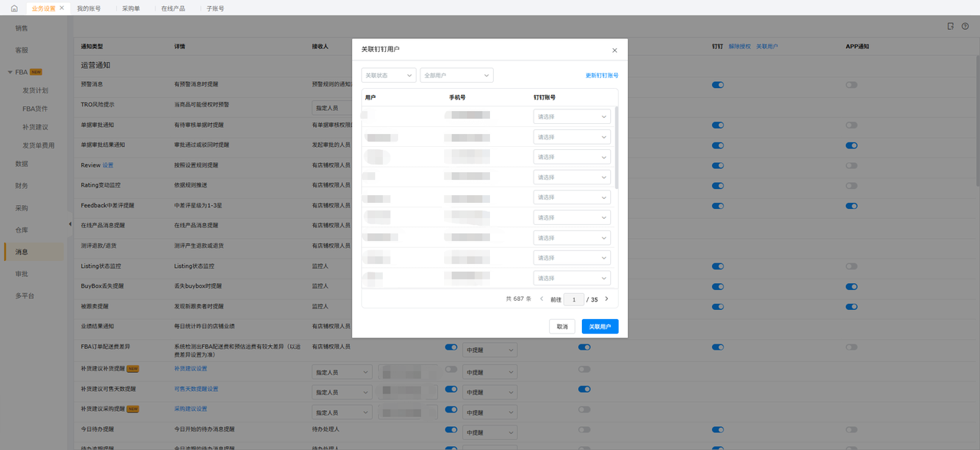Open 补货建议 in the sidebar

click(x=35, y=127)
